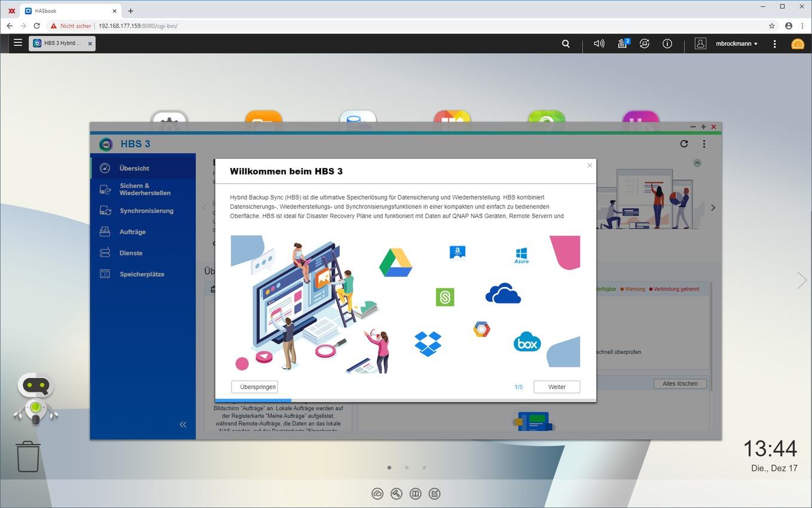Click the Weiter button
Screen dimensions: 812x508
pyautogui.click(x=557, y=387)
